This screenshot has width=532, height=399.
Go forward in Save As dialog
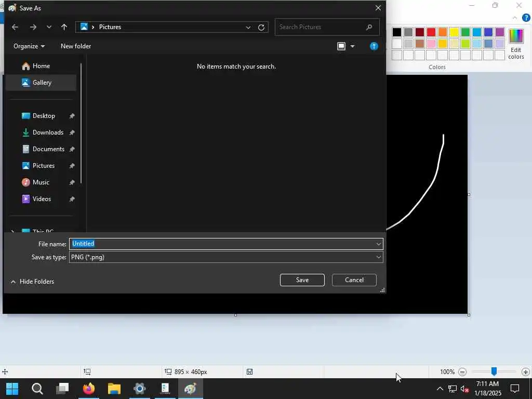pos(33,27)
